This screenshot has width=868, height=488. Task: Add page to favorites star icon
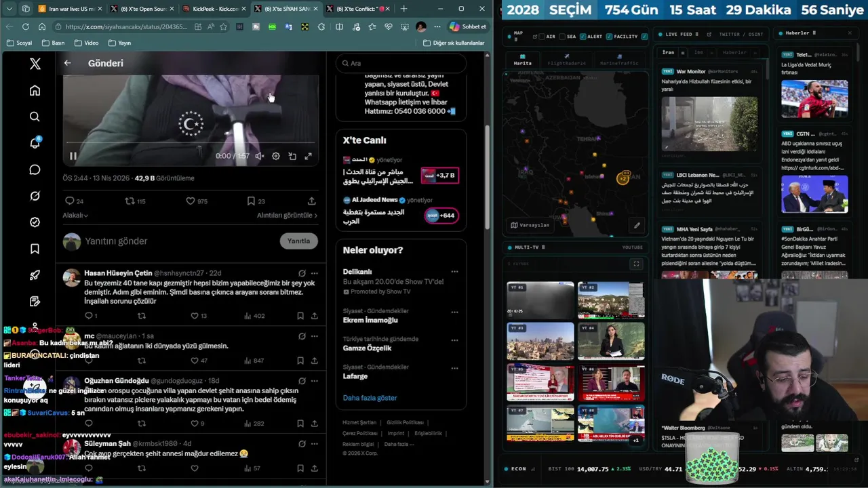223,26
